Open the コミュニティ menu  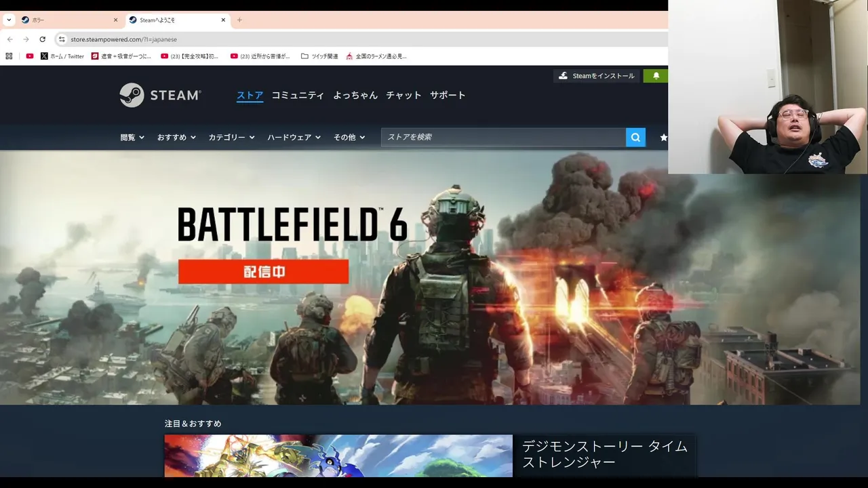298,96
